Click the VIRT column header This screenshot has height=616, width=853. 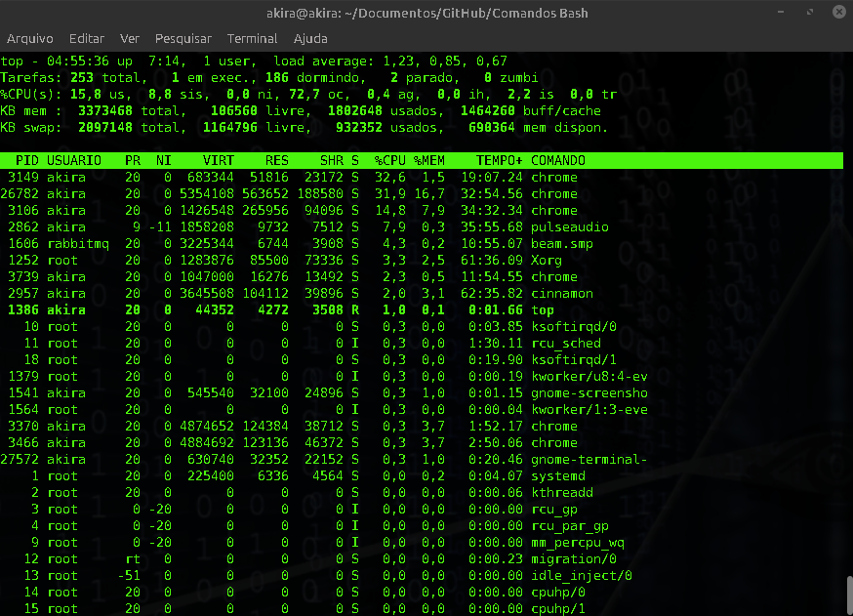219,160
